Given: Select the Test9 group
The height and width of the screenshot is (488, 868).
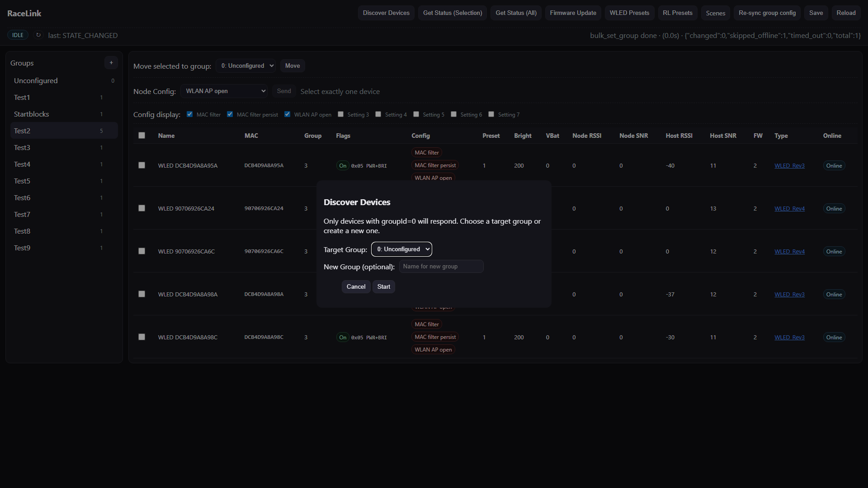Looking at the screenshot, I should (x=64, y=248).
